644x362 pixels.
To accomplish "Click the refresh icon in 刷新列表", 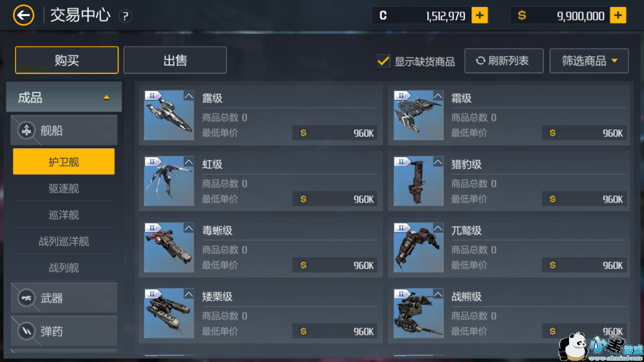I will [x=480, y=61].
